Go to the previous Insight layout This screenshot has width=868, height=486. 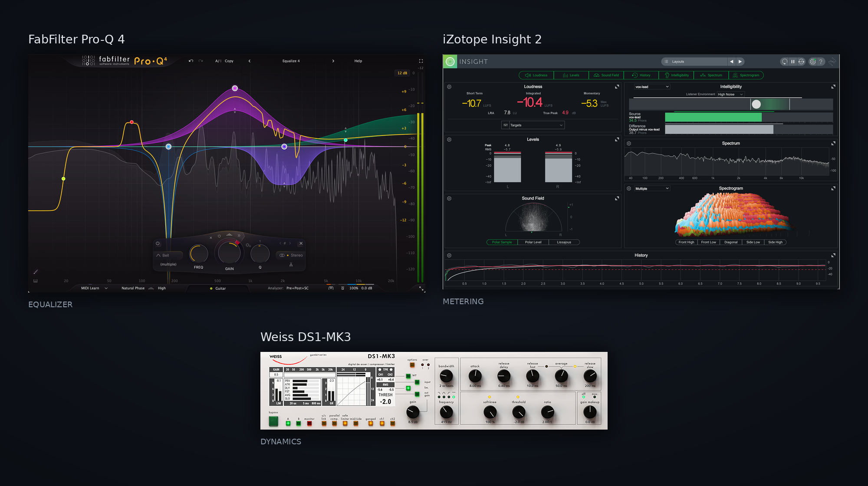coord(732,62)
